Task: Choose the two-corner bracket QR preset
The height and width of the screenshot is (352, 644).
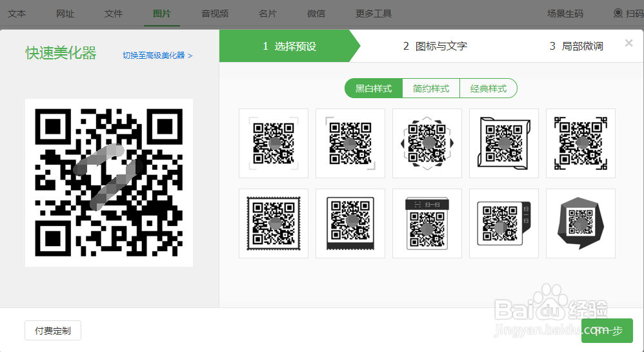Action: 350,143
